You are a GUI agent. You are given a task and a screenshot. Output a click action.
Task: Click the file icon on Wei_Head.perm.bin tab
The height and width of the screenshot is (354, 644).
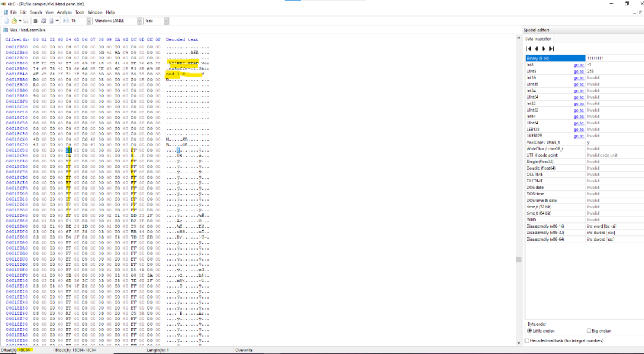(x=6, y=30)
